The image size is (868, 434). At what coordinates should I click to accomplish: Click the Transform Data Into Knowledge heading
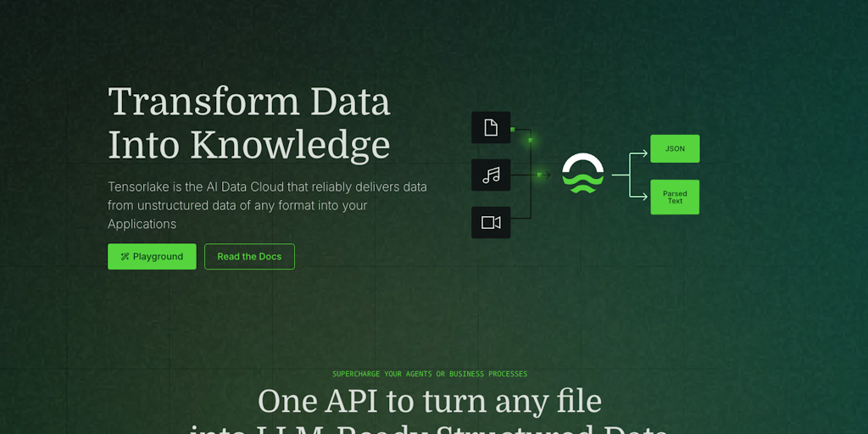[249, 124]
